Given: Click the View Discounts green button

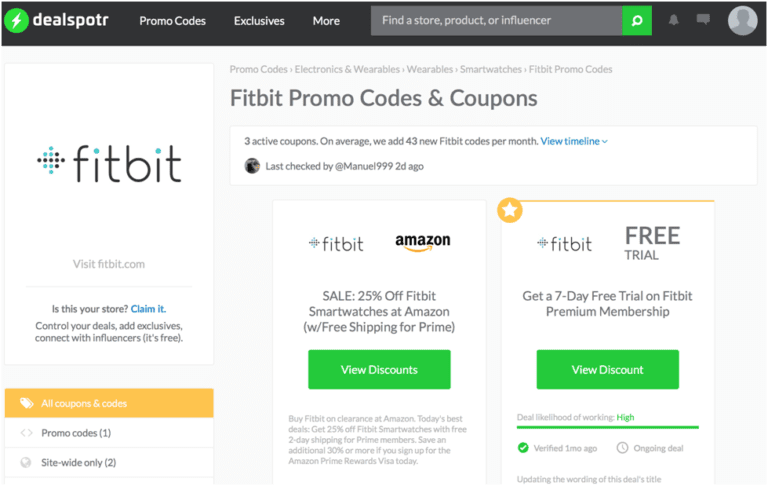Looking at the screenshot, I should pyautogui.click(x=379, y=370).
